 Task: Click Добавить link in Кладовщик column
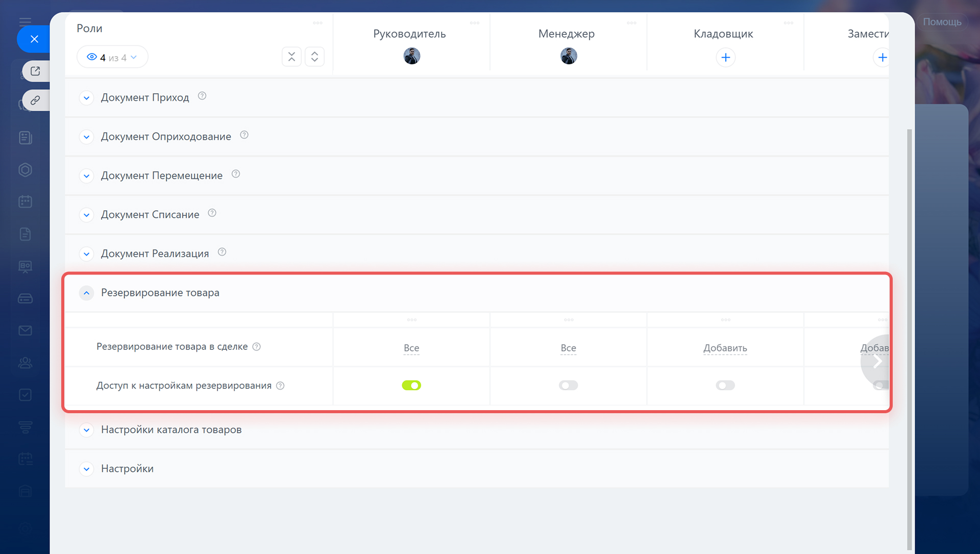point(725,348)
